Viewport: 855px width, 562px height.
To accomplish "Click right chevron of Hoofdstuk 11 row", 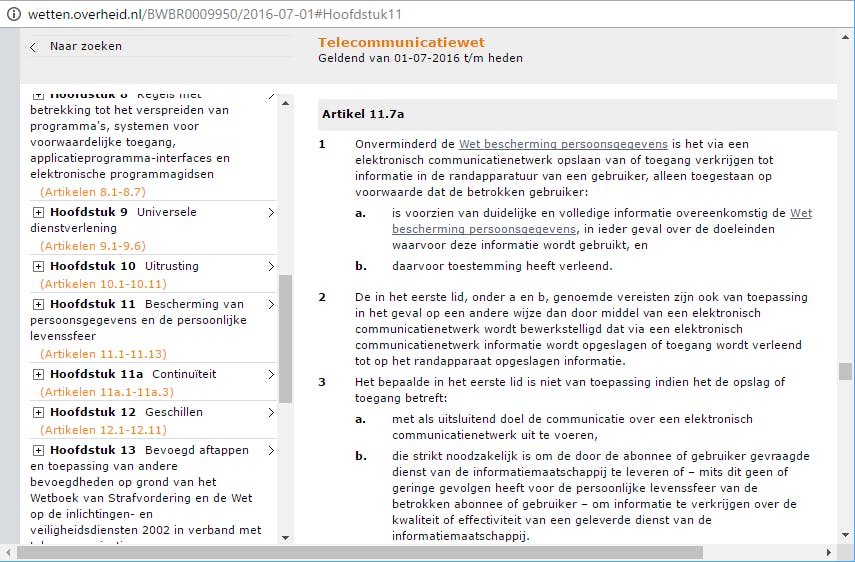I will click(271, 304).
